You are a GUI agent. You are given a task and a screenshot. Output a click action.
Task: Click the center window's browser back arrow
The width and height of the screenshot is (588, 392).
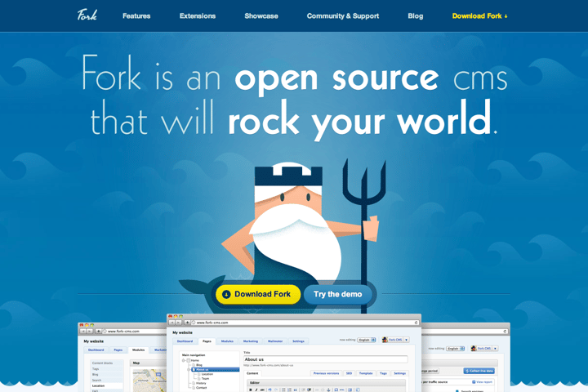click(x=172, y=323)
